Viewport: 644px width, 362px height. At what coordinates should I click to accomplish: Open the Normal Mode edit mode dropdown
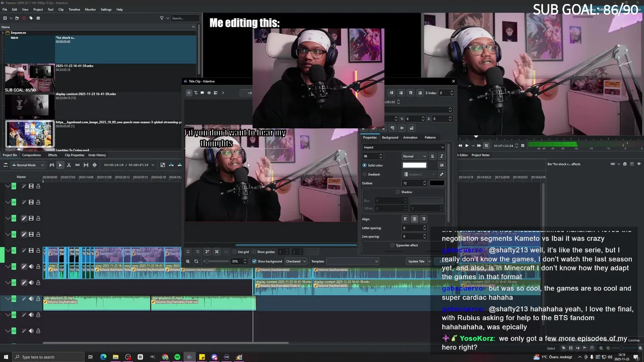click(x=28, y=165)
